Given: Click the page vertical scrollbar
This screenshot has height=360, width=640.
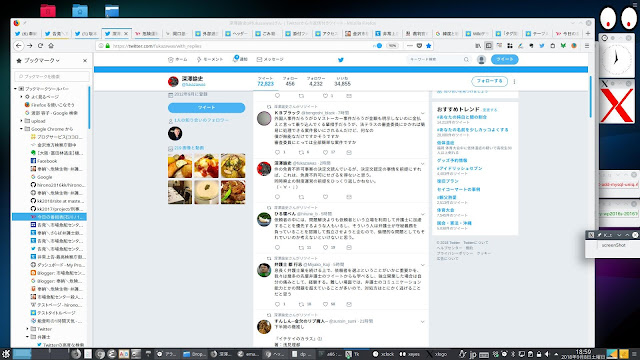Looking at the screenshot, I should [590, 97].
